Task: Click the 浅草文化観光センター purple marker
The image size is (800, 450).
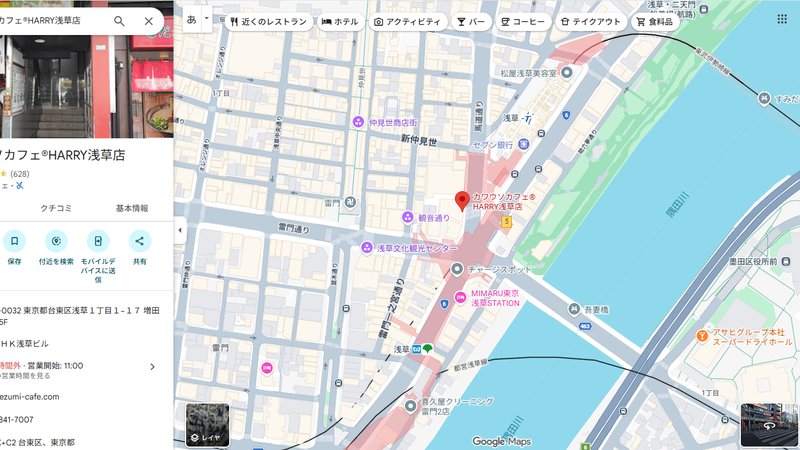Action: tap(367, 248)
